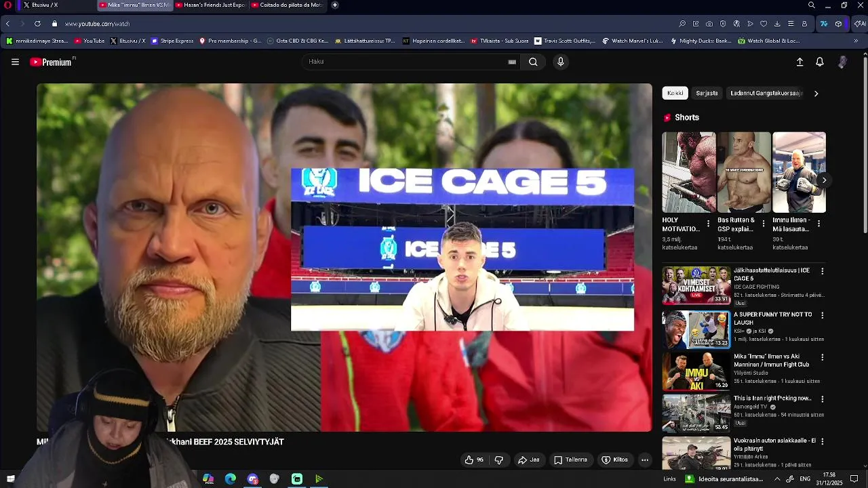The height and width of the screenshot is (488, 868).
Task: Open Jälkihaastattelutilaisuus ICE CAGE 5 video
Action: point(696,285)
